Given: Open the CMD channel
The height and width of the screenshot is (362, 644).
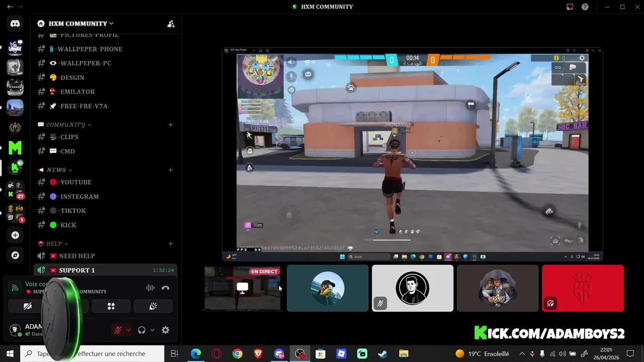Looking at the screenshot, I should [105, 151].
